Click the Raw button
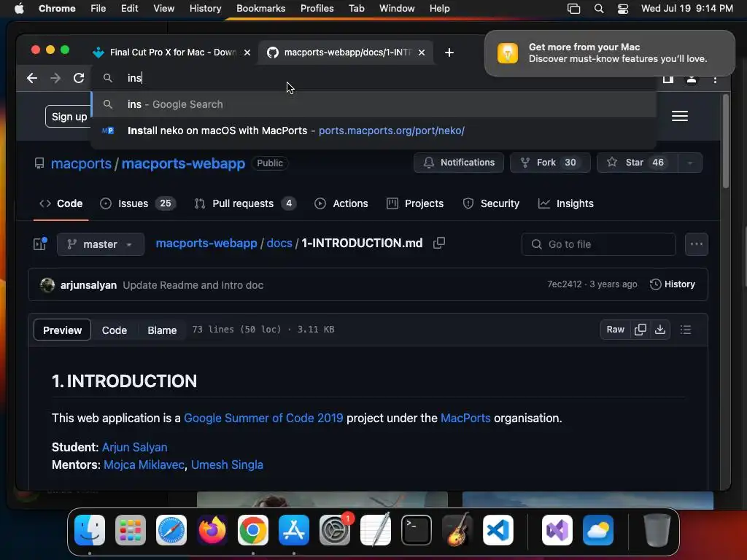The height and width of the screenshot is (560, 747). pos(615,330)
